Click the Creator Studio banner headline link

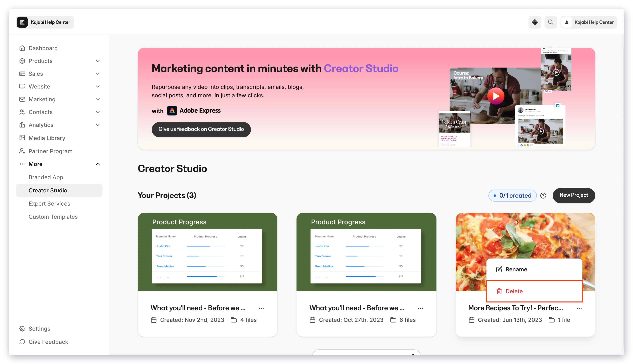(x=361, y=68)
